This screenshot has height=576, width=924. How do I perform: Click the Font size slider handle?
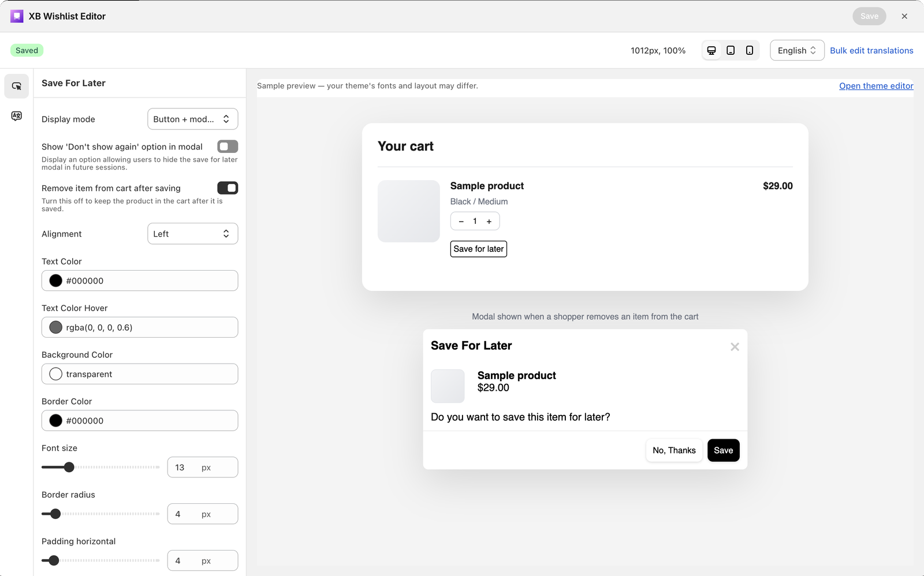[69, 467]
